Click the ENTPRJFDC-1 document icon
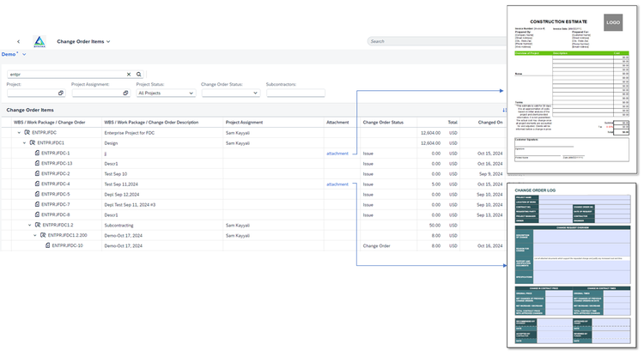The image size is (644, 362). click(x=37, y=153)
